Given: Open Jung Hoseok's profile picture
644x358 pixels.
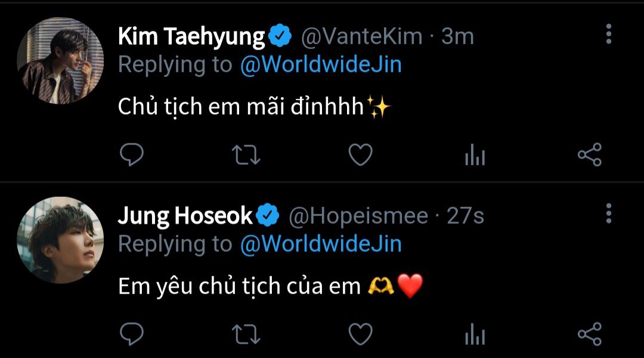Looking at the screenshot, I should point(60,240).
